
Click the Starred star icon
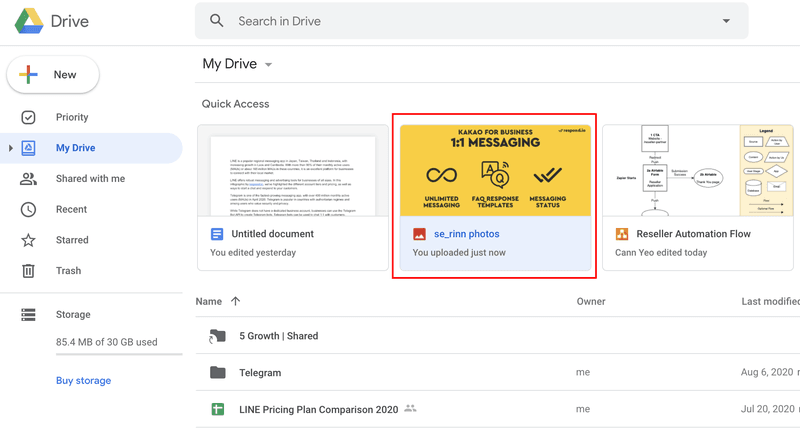point(29,240)
